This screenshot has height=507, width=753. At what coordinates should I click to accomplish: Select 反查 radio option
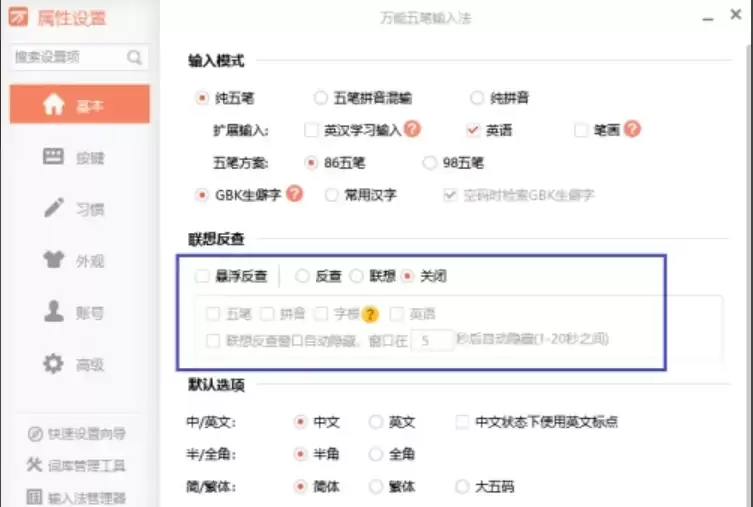point(302,276)
